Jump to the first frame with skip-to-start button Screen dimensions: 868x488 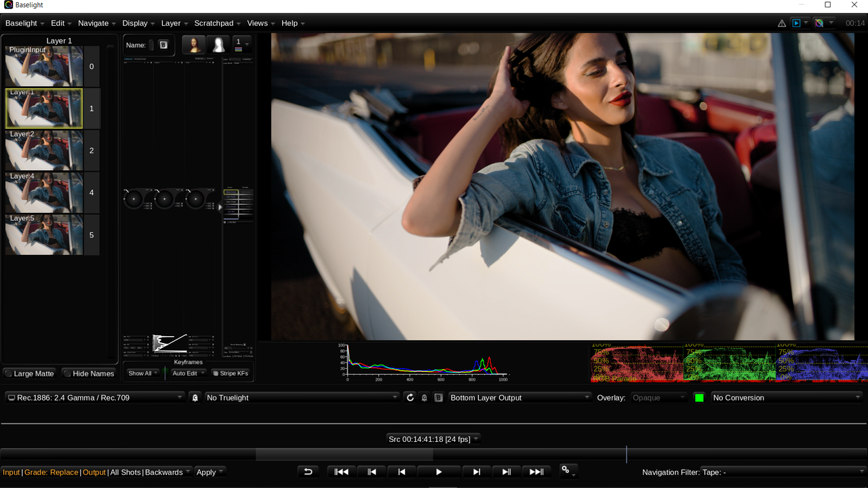coord(342,472)
